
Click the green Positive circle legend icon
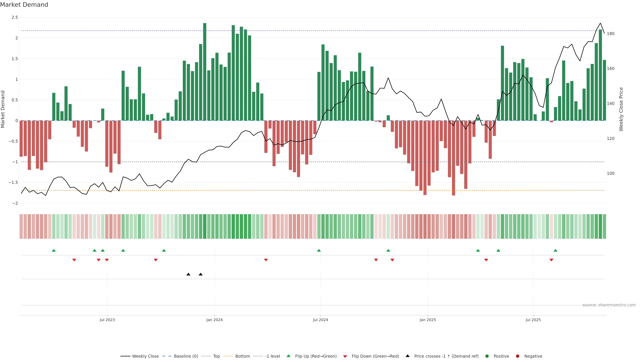coord(487,356)
